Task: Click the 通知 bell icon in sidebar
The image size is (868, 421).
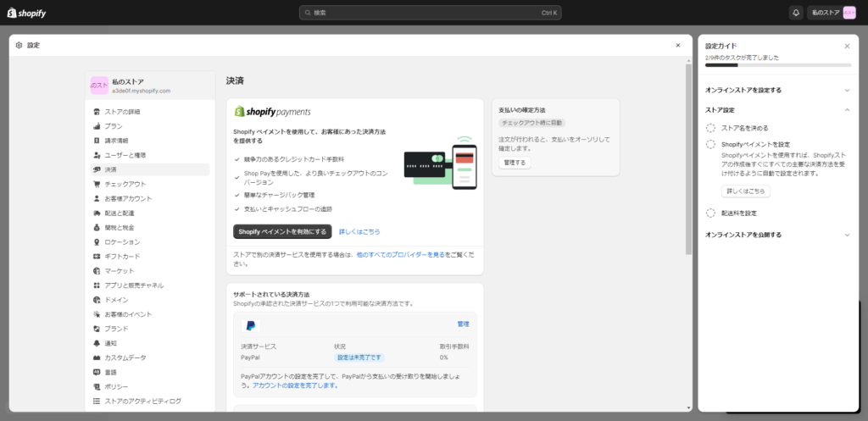Action: pyautogui.click(x=97, y=343)
